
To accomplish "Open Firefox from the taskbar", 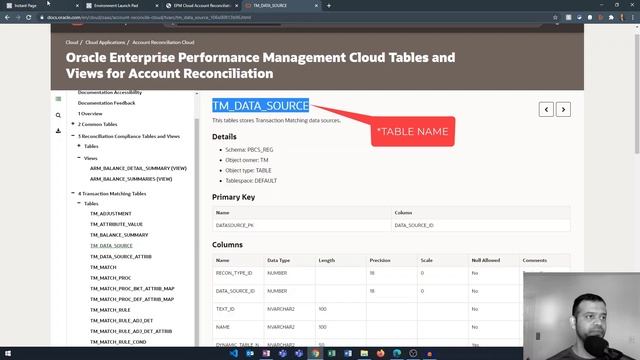I will [x=380, y=353].
